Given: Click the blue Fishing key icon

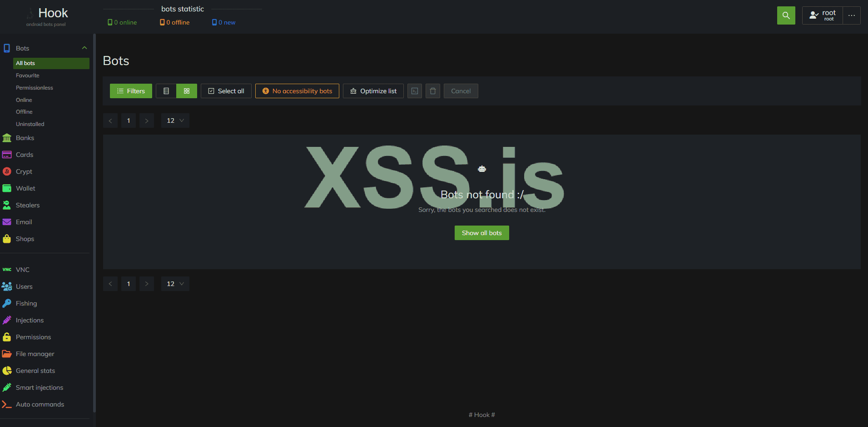Looking at the screenshot, I should point(7,303).
